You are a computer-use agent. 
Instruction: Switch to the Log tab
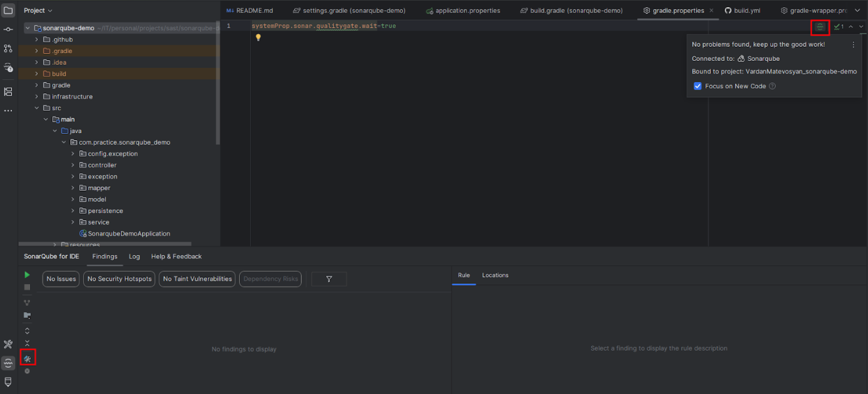click(134, 256)
